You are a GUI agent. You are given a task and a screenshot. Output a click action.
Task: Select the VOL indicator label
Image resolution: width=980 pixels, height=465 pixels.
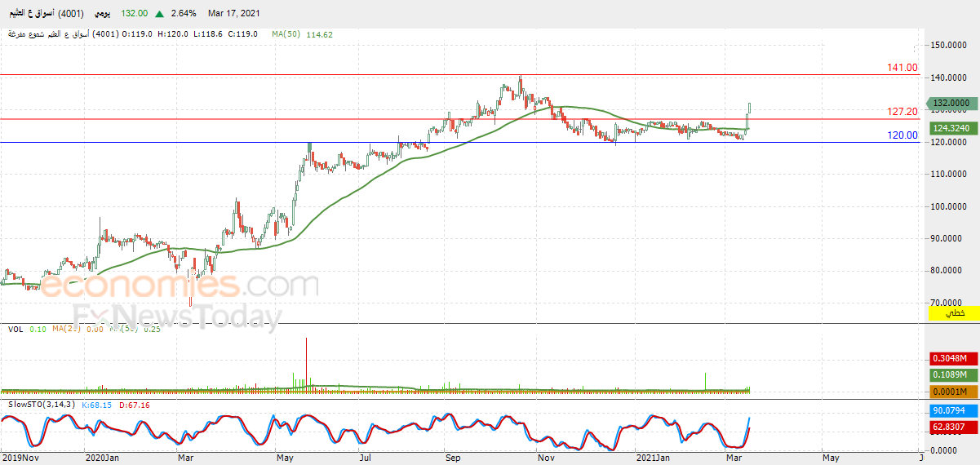[16, 329]
